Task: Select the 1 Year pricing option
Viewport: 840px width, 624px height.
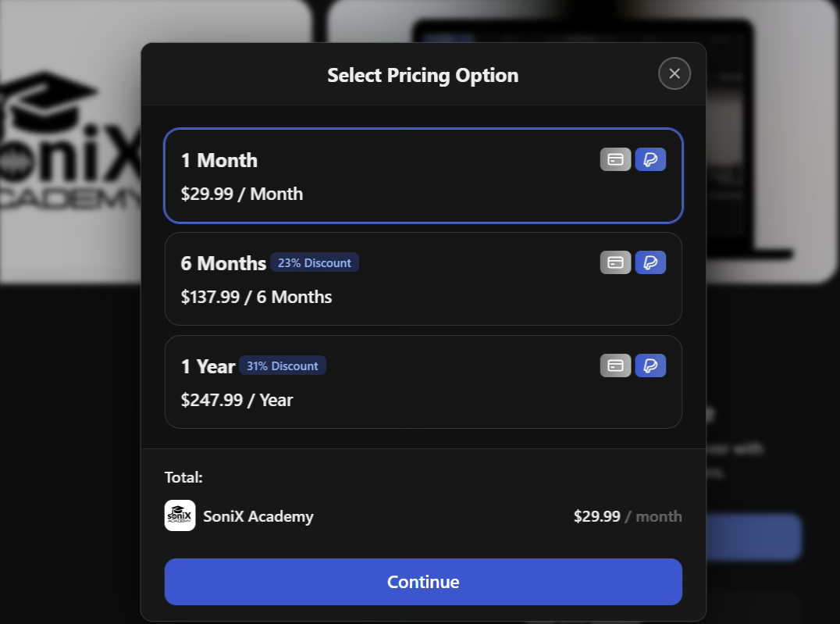Action: click(x=423, y=382)
